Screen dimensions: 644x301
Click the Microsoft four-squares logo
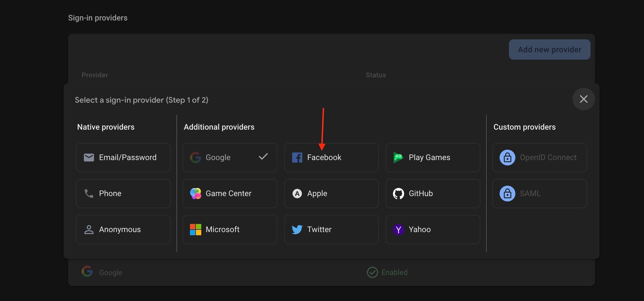[x=195, y=230]
